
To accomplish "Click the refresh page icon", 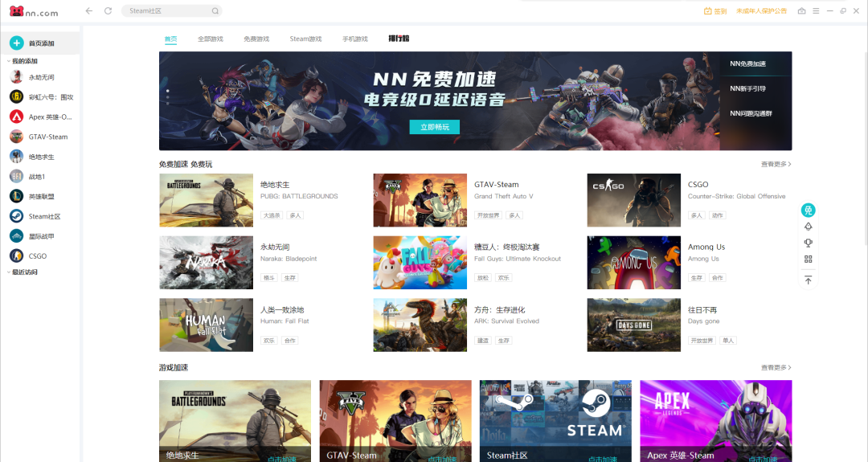I will coord(108,11).
